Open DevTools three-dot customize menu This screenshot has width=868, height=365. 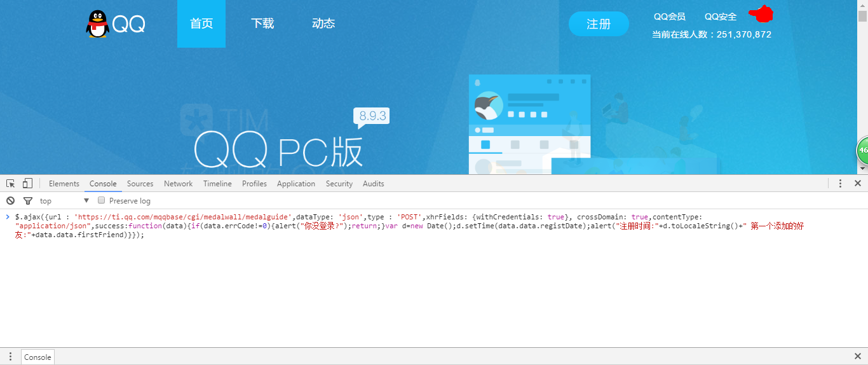[x=840, y=183]
